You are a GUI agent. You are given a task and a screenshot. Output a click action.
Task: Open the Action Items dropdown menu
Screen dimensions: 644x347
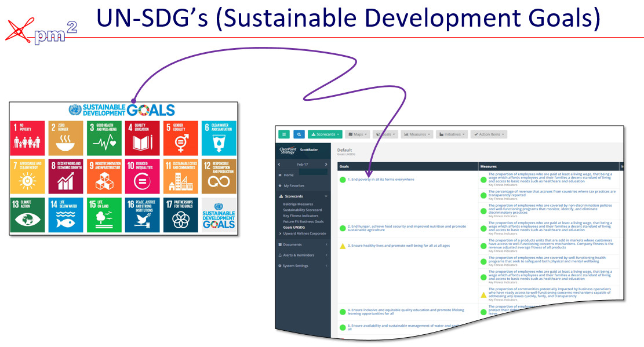tap(489, 134)
